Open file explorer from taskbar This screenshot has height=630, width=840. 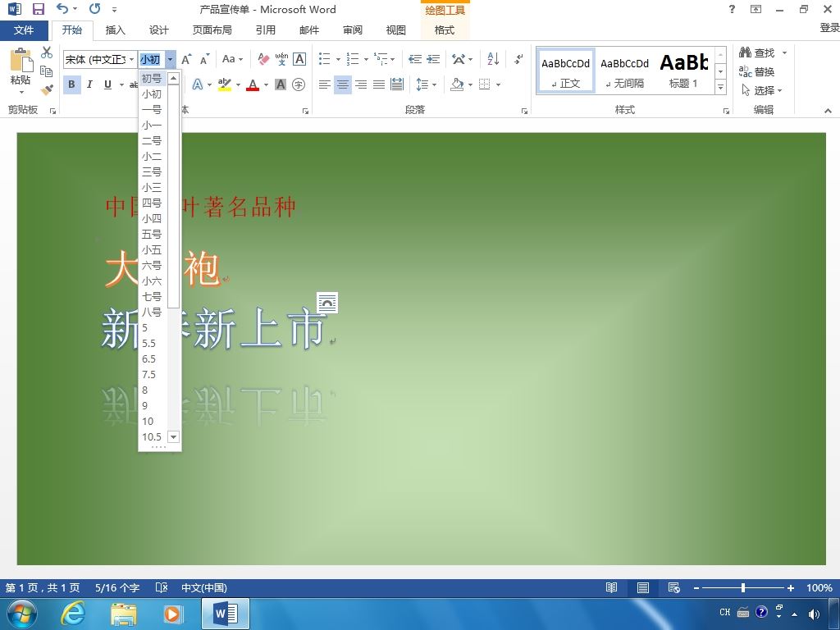coord(124,614)
